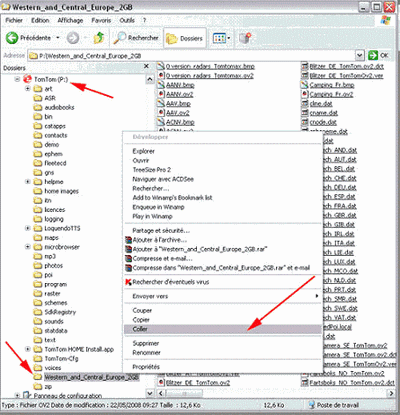The image size is (400, 415).
Task: Open the Précédente history dropdown arrow
Action: click(x=58, y=38)
